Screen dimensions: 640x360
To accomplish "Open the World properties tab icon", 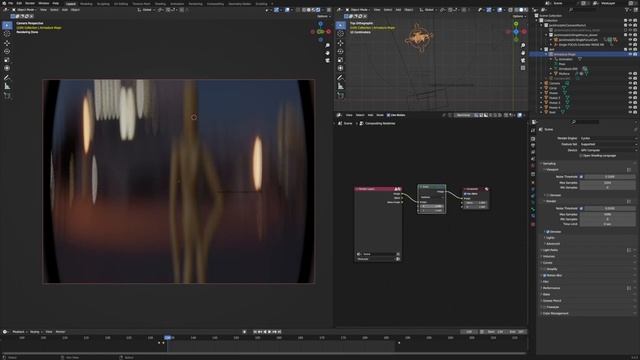I will [x=533, y=166].
